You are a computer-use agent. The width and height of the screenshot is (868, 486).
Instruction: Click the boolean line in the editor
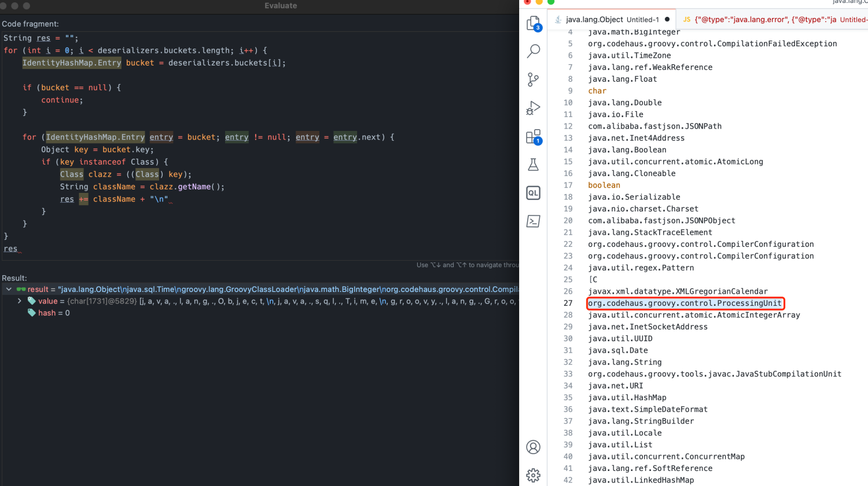604,185
